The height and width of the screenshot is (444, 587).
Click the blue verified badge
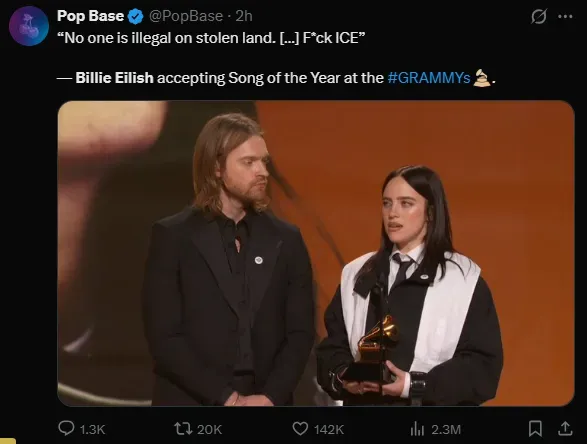[135, 16]
